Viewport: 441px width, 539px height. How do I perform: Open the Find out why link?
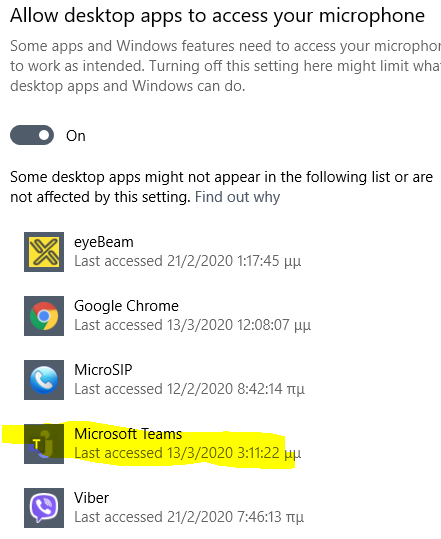click(237, 197)
